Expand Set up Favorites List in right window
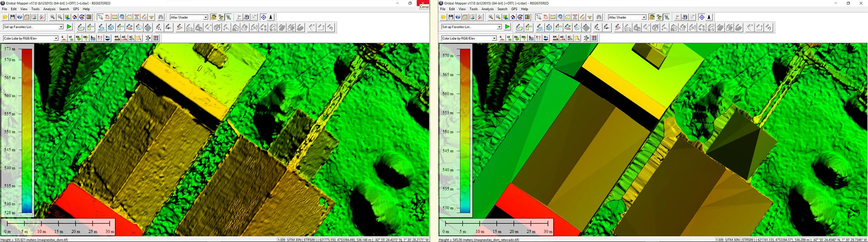The width and height of the screenshot is (868, 242). pos(471,27)
